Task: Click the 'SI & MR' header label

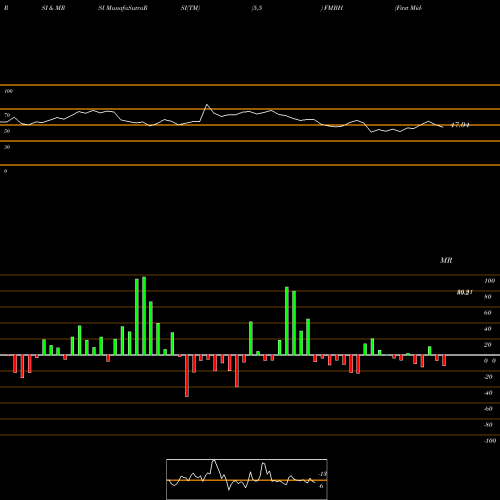Action: [x=53, y=8]
